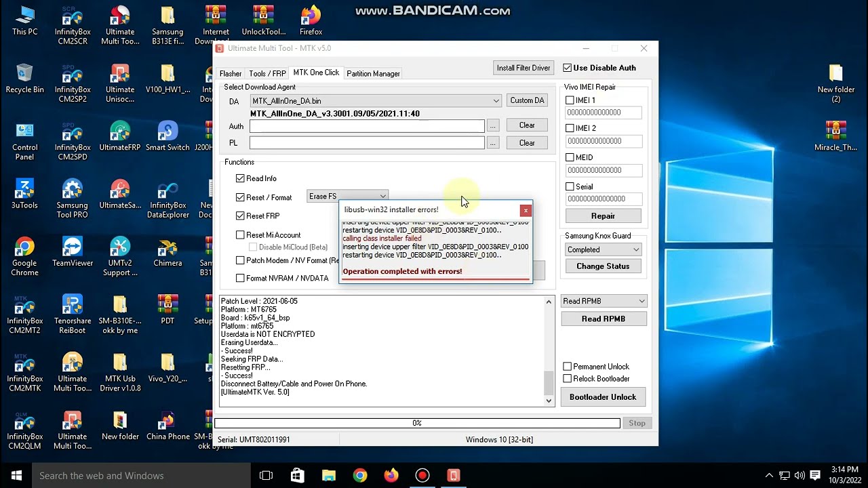Image resolution: width=868 pixels, height=488 pixels.
Task: Open Samsung B313E folder on desktop
Action: 167,26
